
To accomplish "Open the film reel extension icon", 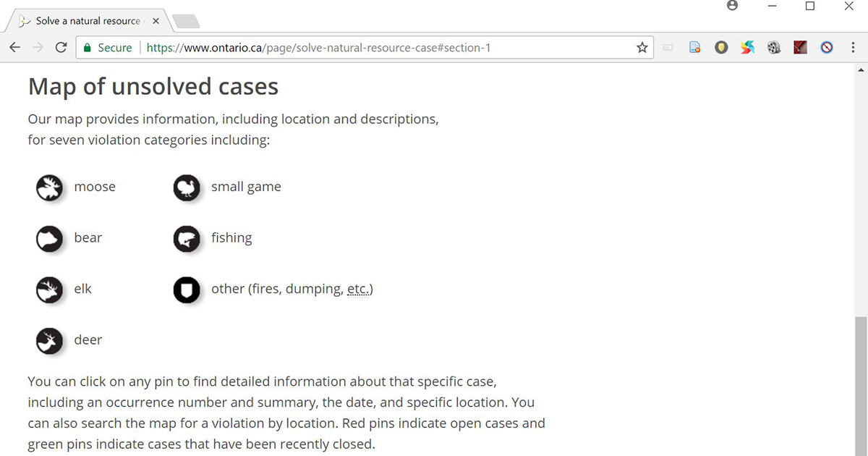I will [x=774, y=47].
